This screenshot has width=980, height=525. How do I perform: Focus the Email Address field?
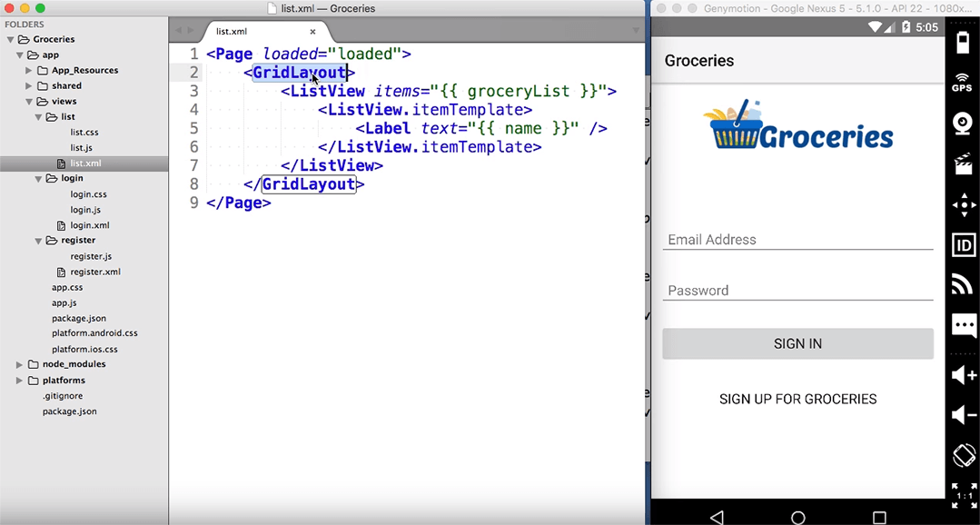pyautogui.click(x=798, y=240)
